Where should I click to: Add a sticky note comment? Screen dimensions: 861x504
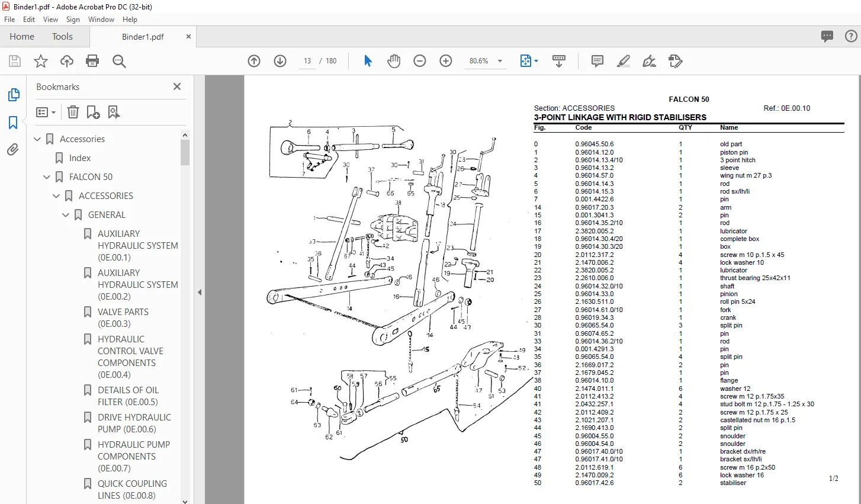[x=597, y=61]
